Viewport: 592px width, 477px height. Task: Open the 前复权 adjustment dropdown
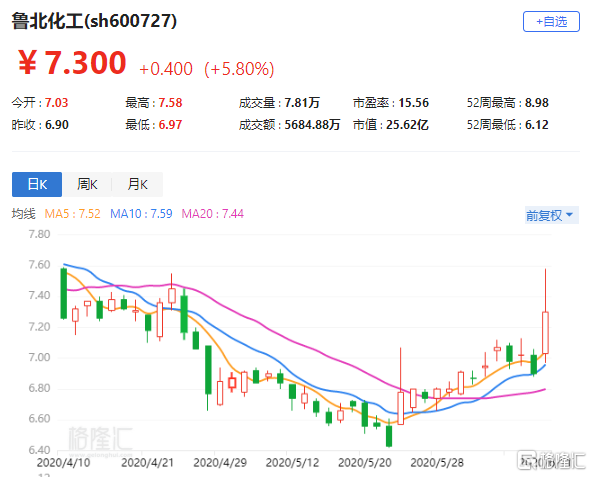551,215
